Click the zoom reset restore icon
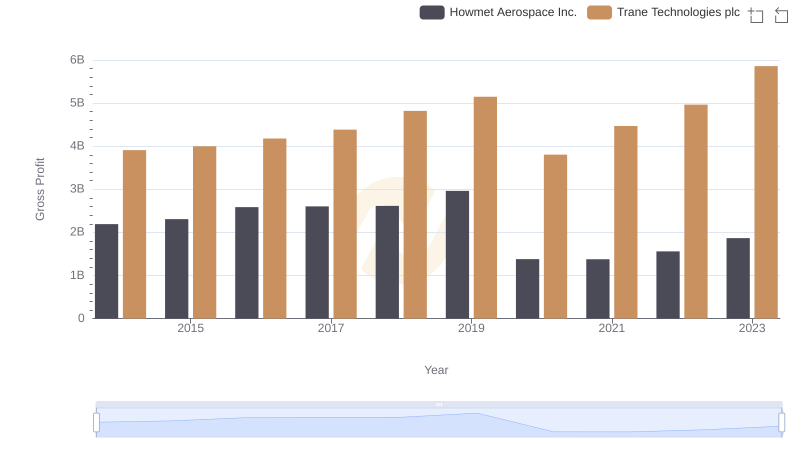800x461 pixels. pyautogui.click(x=781, y=15)
